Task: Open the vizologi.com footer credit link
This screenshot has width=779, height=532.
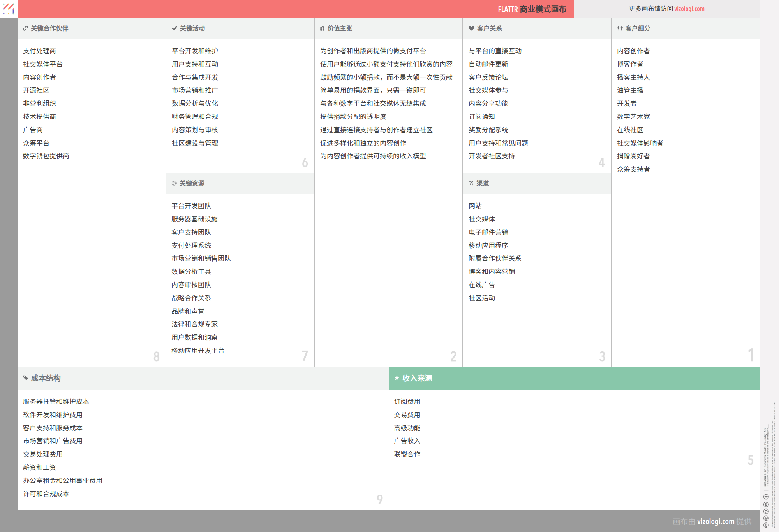Action: point(716,521)
